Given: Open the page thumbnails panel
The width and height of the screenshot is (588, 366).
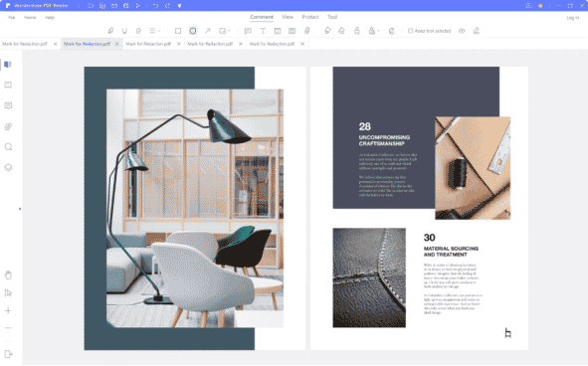Looking at the screenshot, I should (x=8, y=65).
